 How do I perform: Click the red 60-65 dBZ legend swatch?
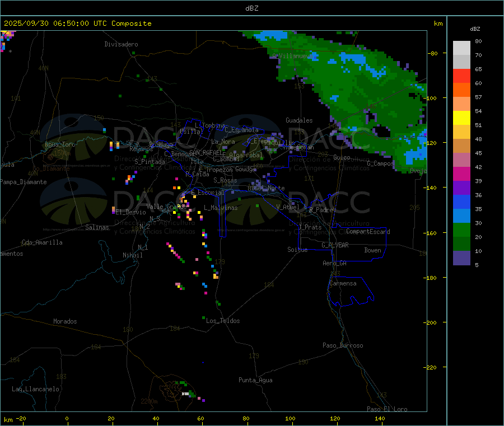[x=461, y=76]
